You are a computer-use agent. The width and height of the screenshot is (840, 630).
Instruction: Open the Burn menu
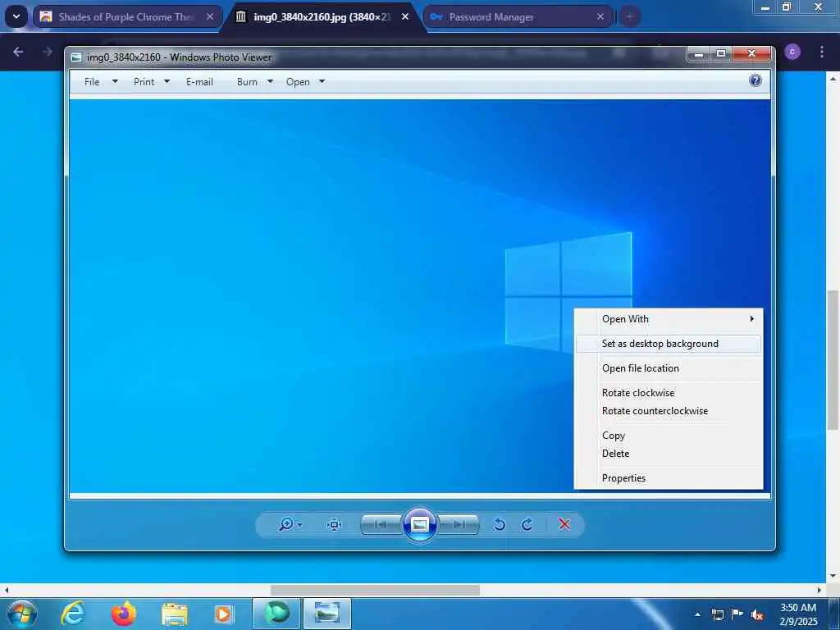(247, 82)
